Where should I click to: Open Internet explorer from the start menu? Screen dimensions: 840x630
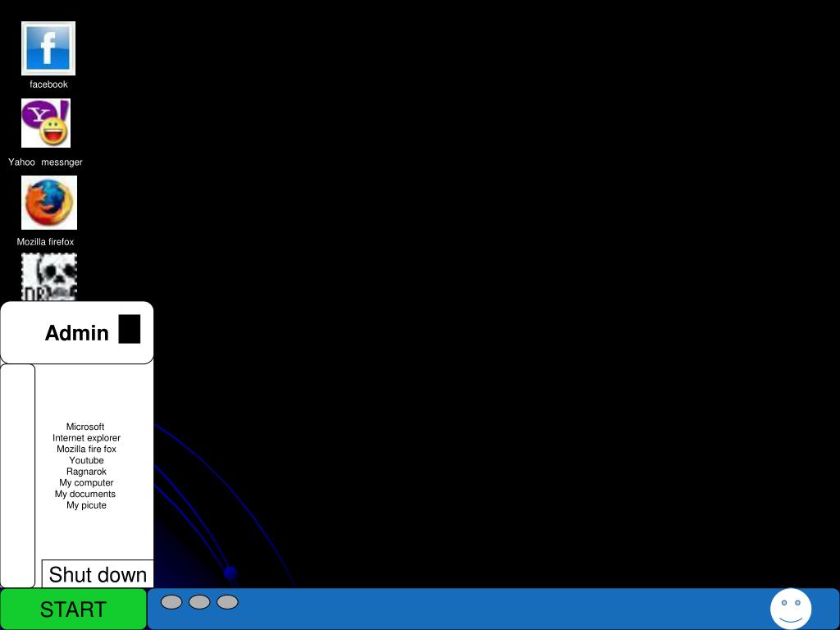[x=86, y=438]
